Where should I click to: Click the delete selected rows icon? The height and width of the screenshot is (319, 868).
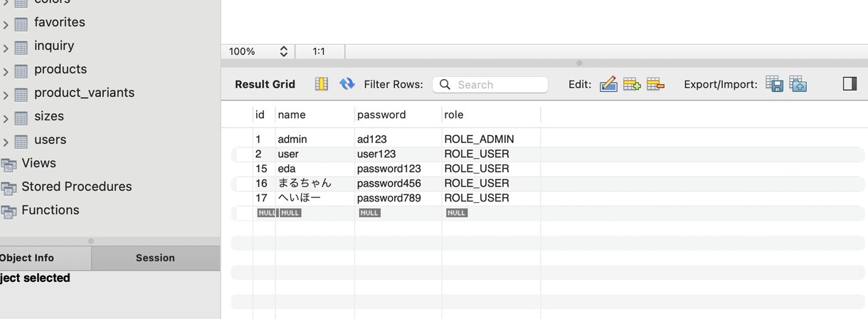pyautogui.click(x=655, y=84)
